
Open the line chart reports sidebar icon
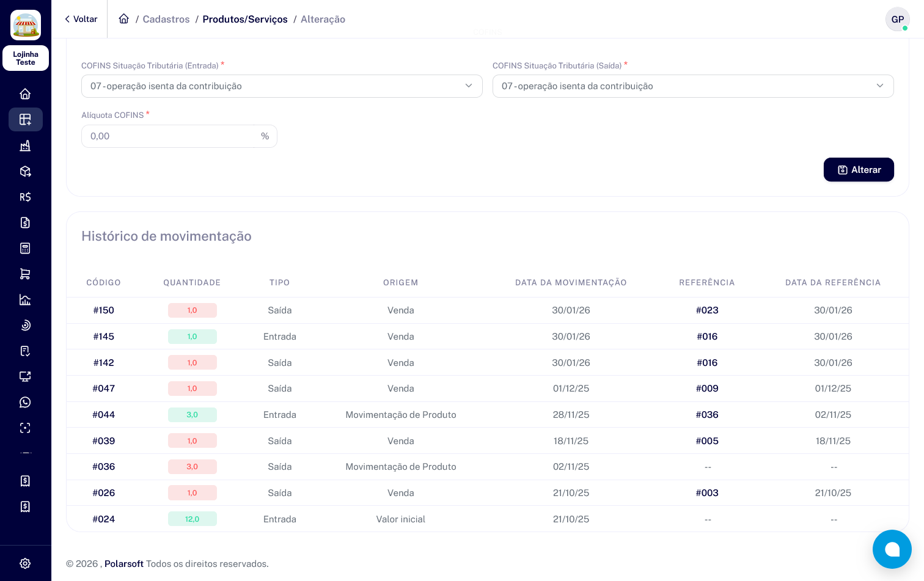coord(25,299)
